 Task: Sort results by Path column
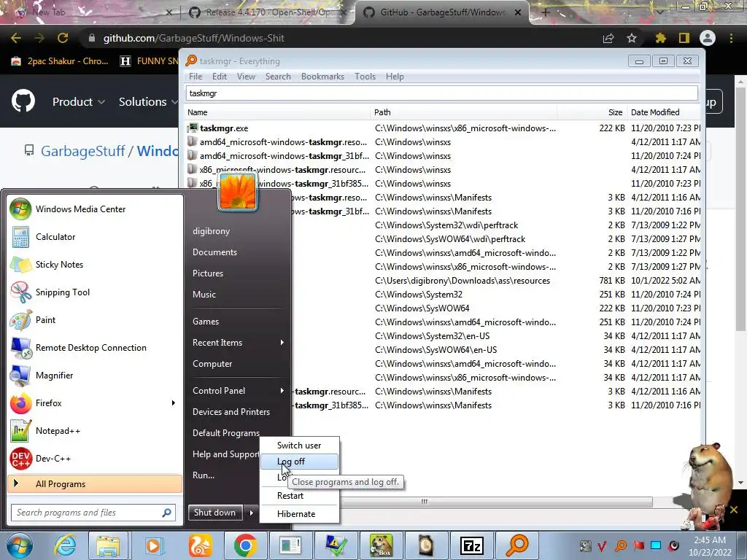(463, 112)
